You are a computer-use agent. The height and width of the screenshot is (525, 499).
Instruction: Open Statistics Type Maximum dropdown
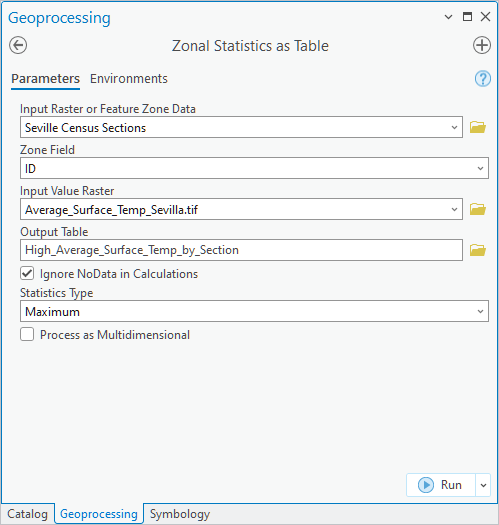pyautogui.click(x=480, y=311)
